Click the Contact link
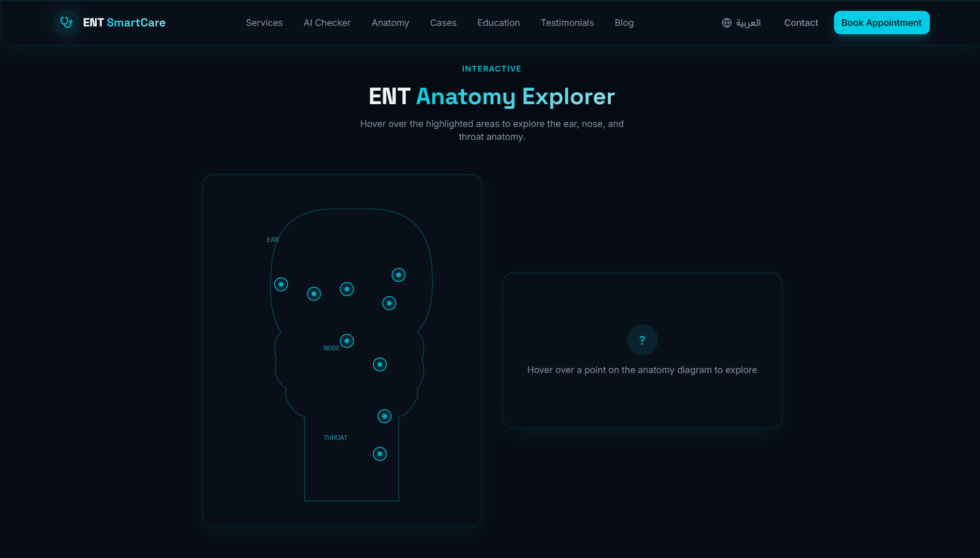 801,23
